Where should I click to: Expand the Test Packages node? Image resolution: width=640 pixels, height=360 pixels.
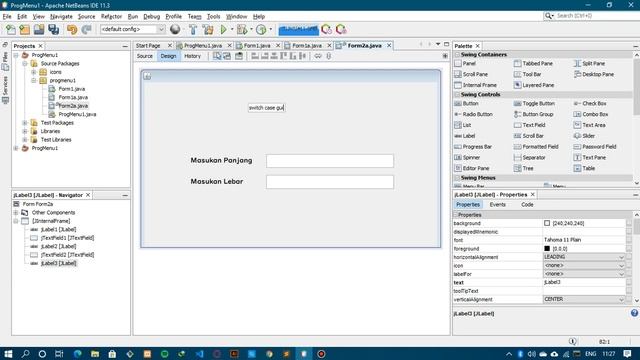25,123
